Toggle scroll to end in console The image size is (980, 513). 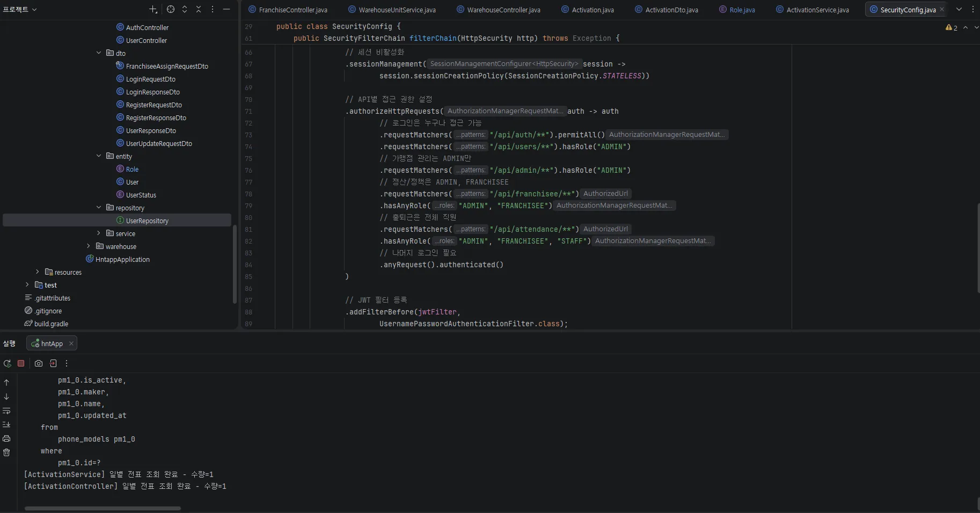point(6,424)
